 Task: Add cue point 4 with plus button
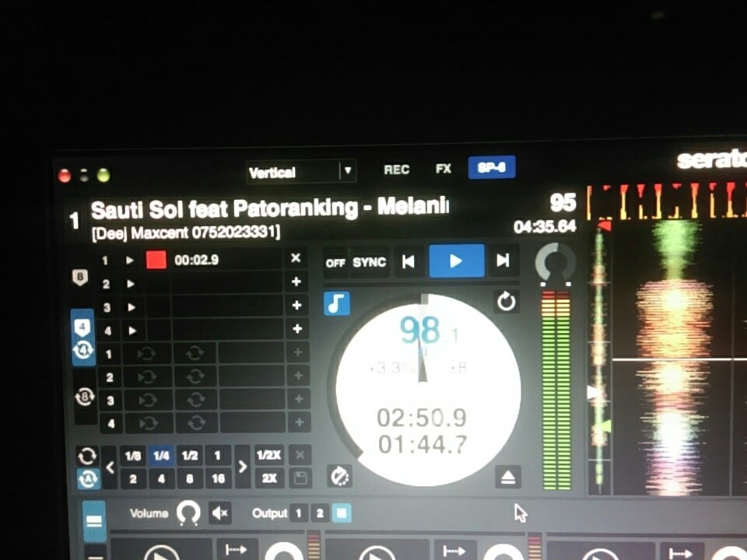[297, 328]
